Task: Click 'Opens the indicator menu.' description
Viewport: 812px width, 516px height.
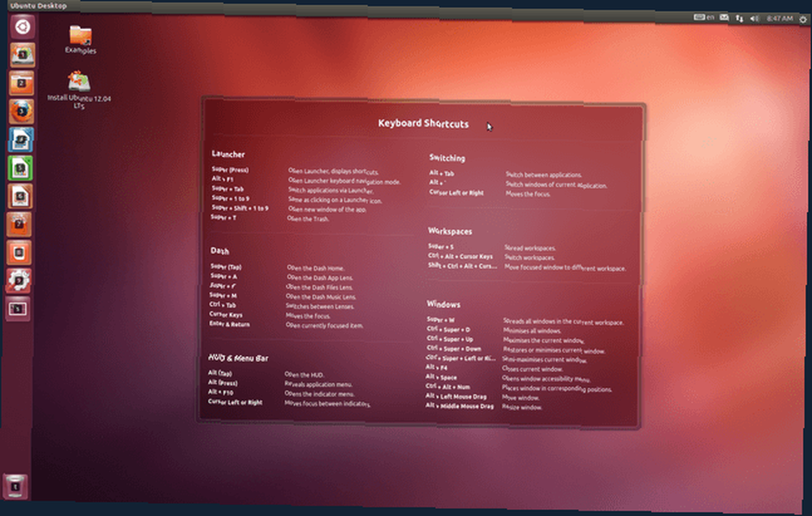Action: click(320, 394)
